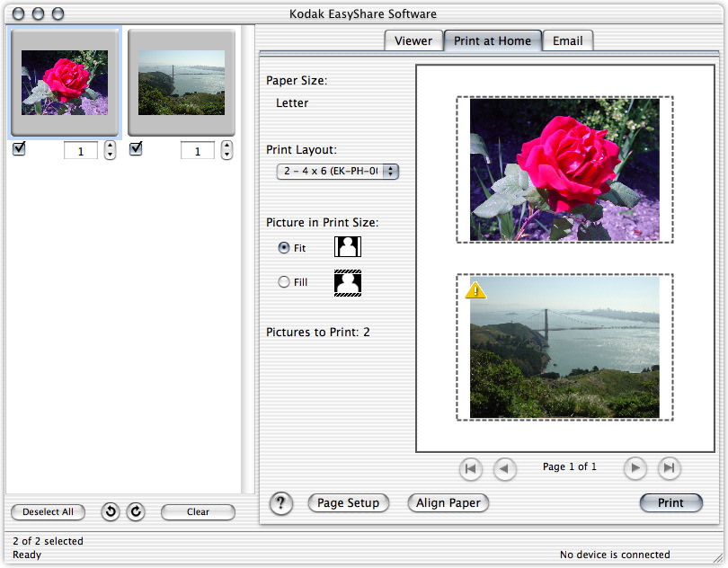This screenshot has height=568, width=728.
Task: Rotate picture clockwise icon
Action: pos(136,512)
